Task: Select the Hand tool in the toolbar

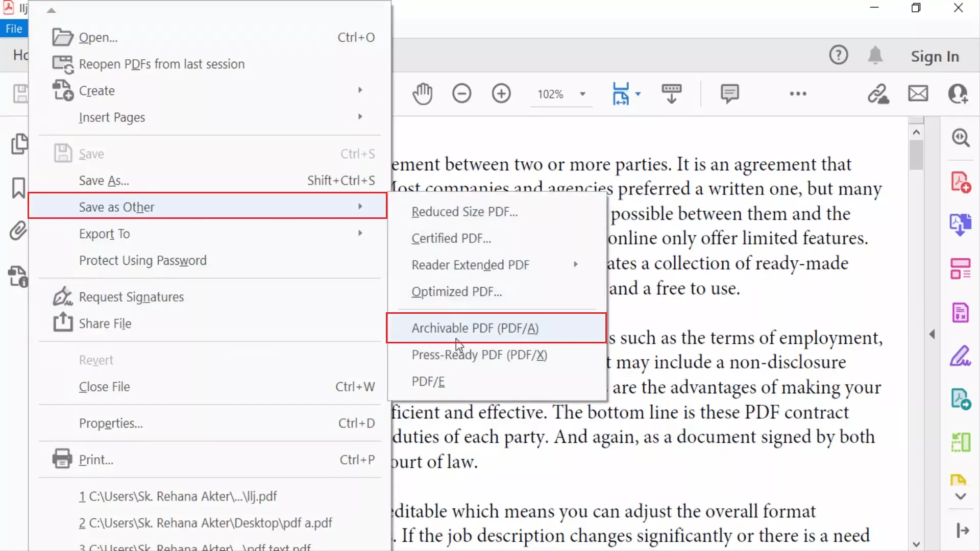Action: click(422, 93)
